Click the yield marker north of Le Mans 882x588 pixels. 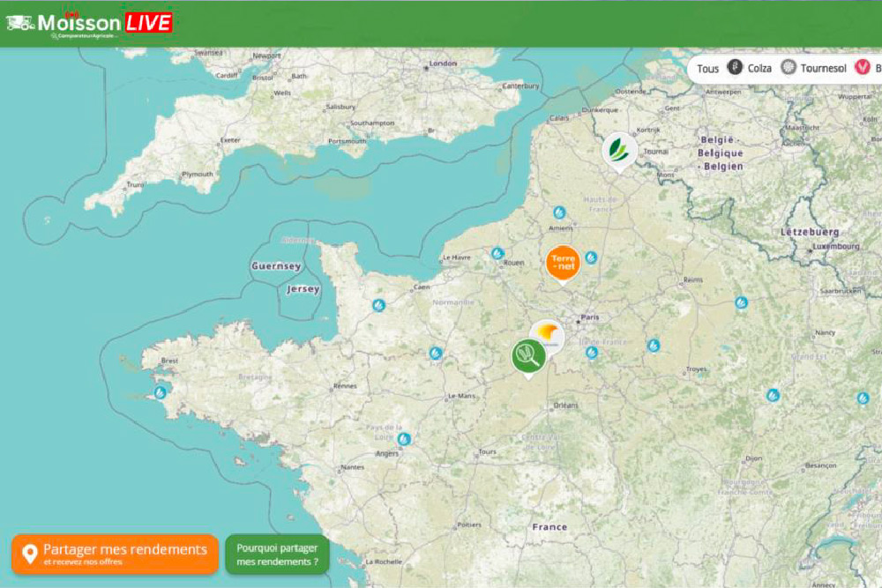pos(436,353)
